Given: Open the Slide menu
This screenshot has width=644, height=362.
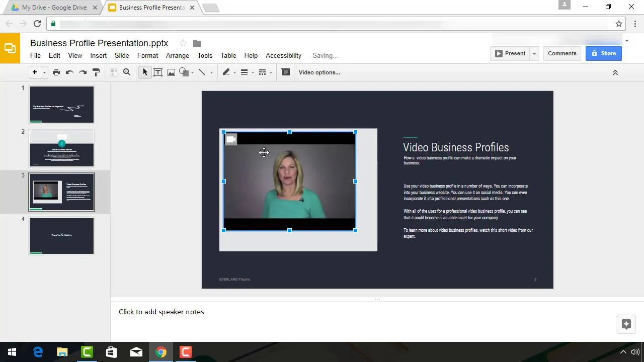Looking at the screenshot, I should coord(122,55).
